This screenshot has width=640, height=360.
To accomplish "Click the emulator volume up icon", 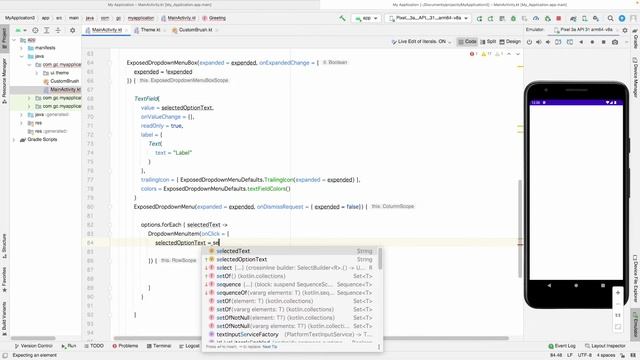I will [x=539, y=42].
